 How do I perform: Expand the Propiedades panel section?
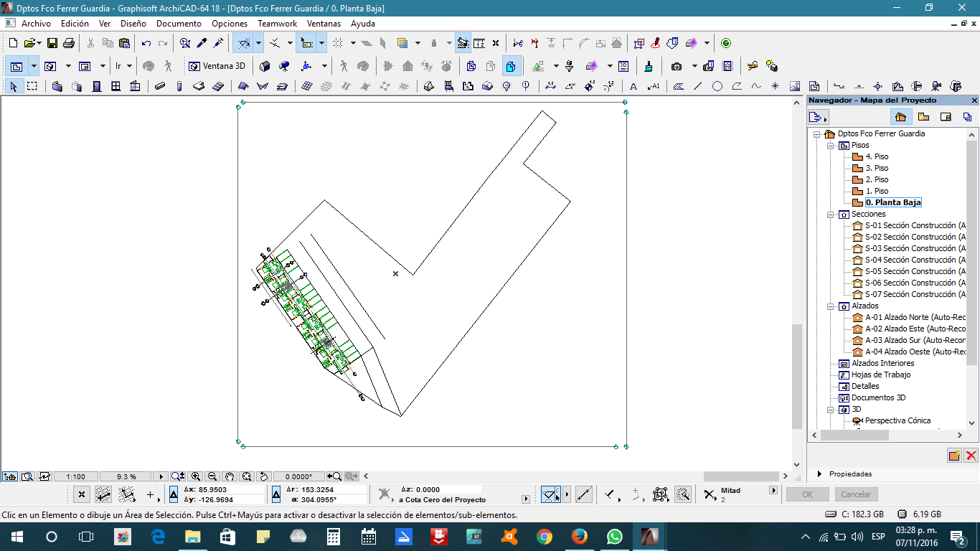tap(820, 474)
